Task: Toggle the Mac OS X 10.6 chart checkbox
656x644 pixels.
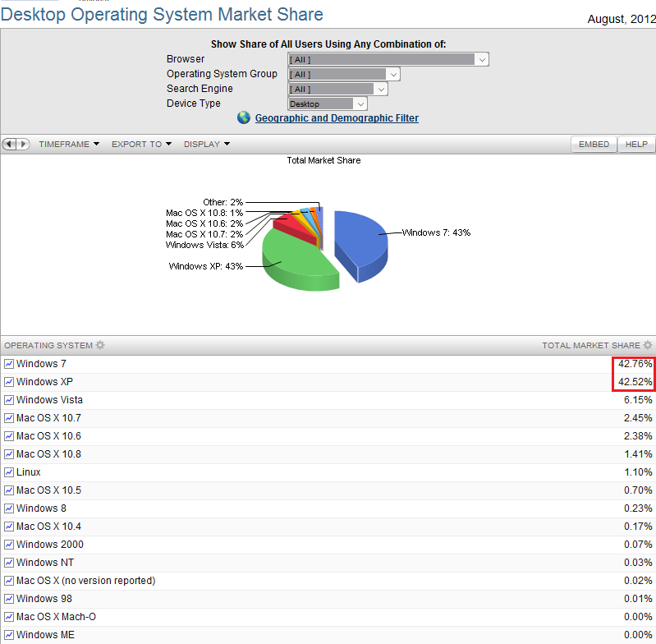Action: click(x=9, y=436)
